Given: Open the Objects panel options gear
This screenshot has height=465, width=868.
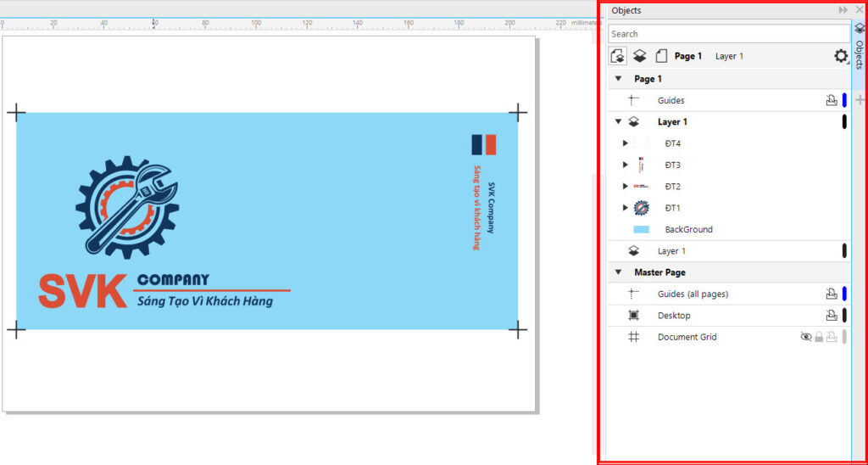Looking at the screenshot, I should (x=840, y=56).
